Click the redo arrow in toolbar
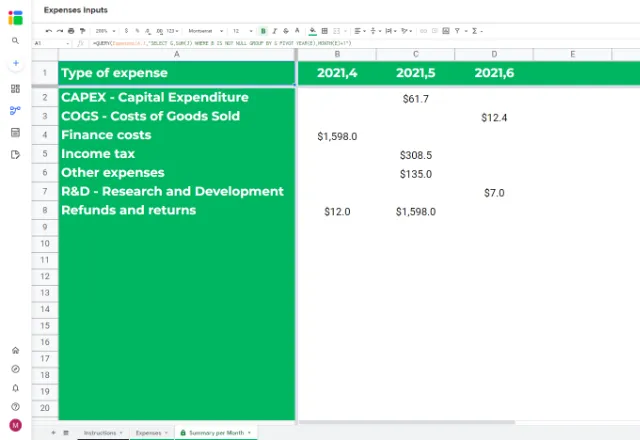640x440 pixels. (60, 31)
